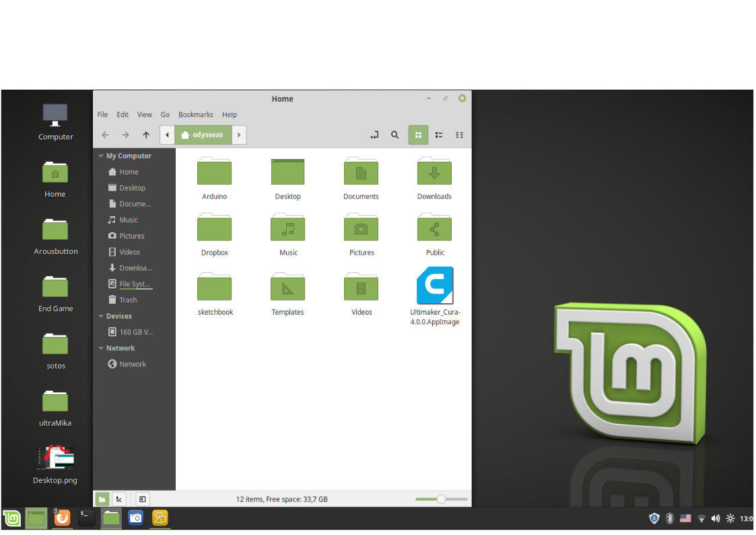This screenshot has width=756, height=535.
Task: Launch Firefox from the panel
Action: point(62,518)
